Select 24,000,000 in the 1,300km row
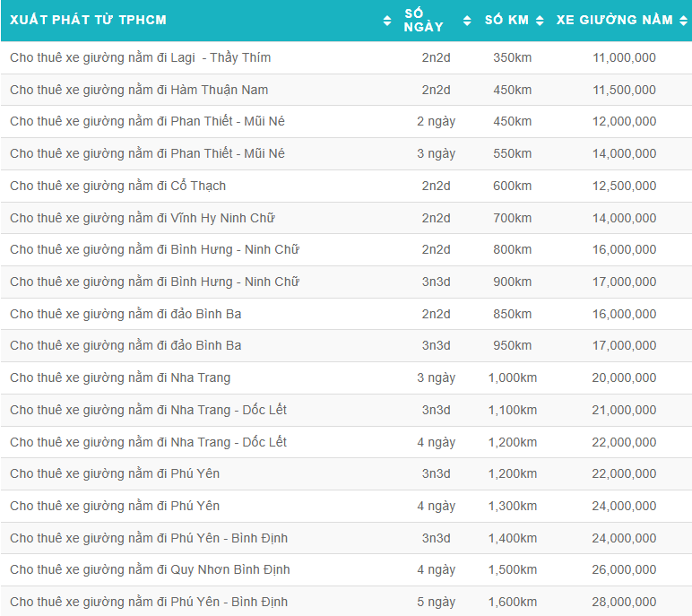 tap(624, 506)
